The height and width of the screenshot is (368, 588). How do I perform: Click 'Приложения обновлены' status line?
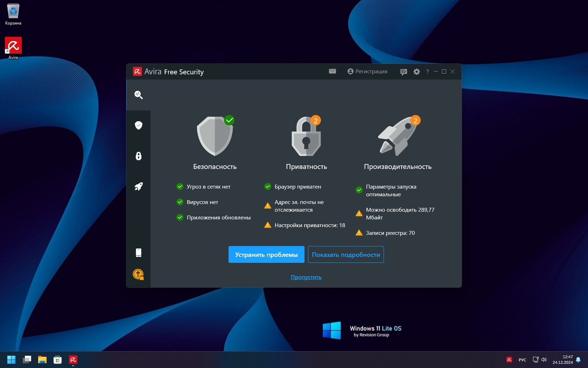[214, 218]
